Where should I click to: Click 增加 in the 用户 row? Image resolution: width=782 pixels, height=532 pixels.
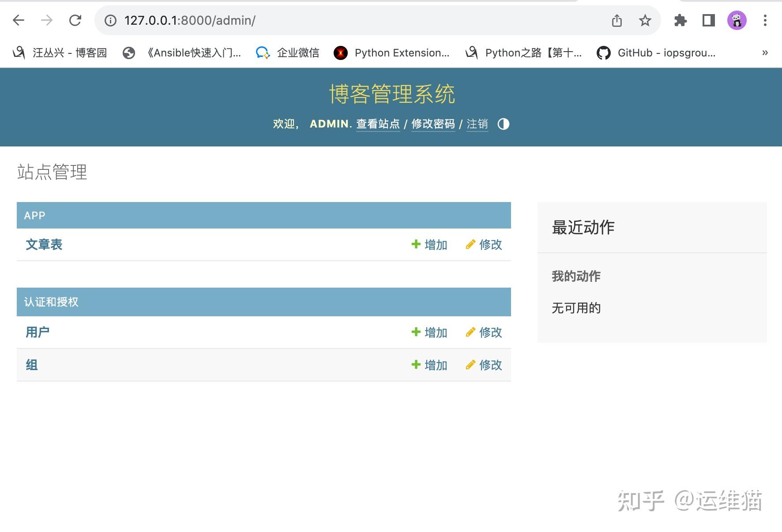(429, 332)
